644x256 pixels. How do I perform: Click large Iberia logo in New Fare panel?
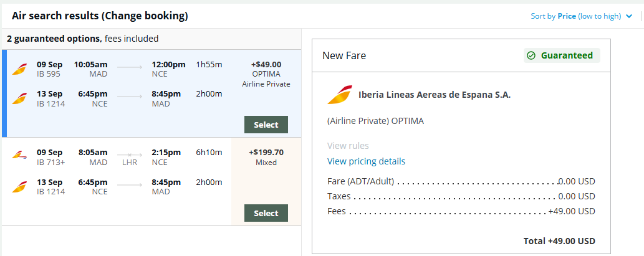tap(340, 95)
